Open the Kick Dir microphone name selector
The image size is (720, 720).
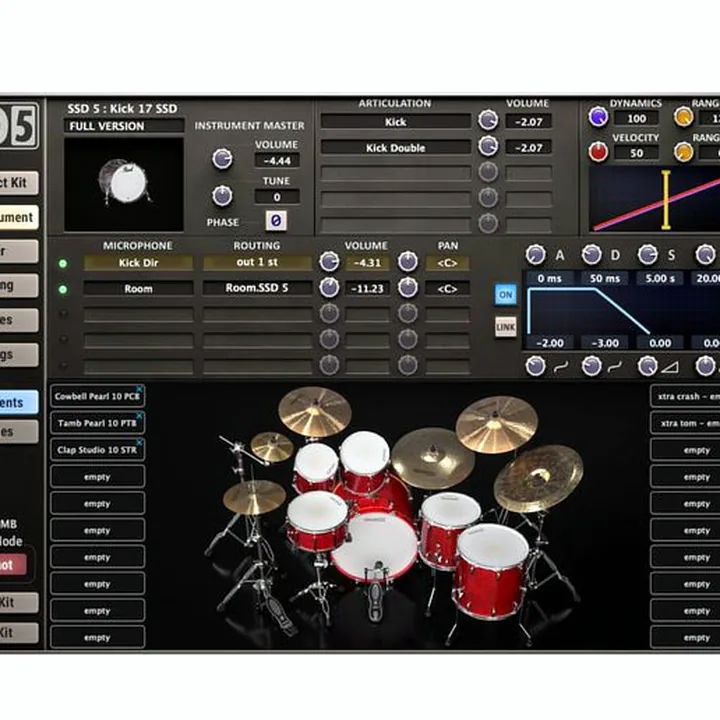tap(138, 263)
